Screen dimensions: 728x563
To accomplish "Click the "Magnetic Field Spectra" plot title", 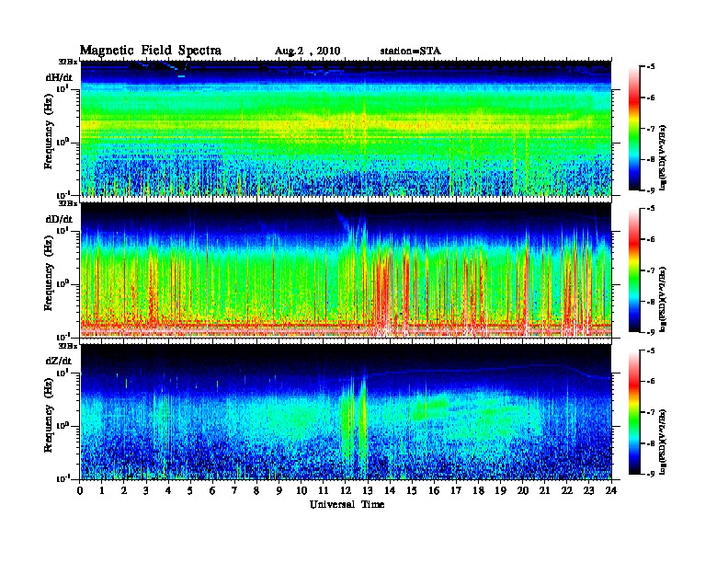I will 151,51.
